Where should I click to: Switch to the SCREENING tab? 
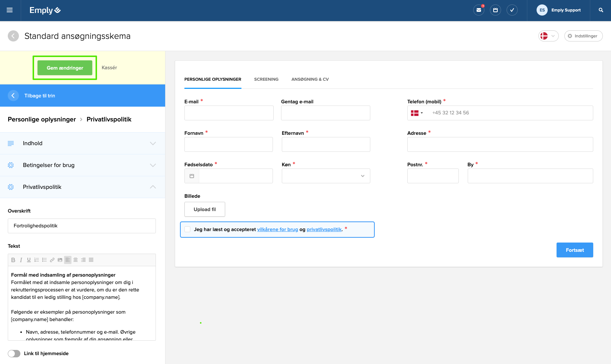point(266,79)
